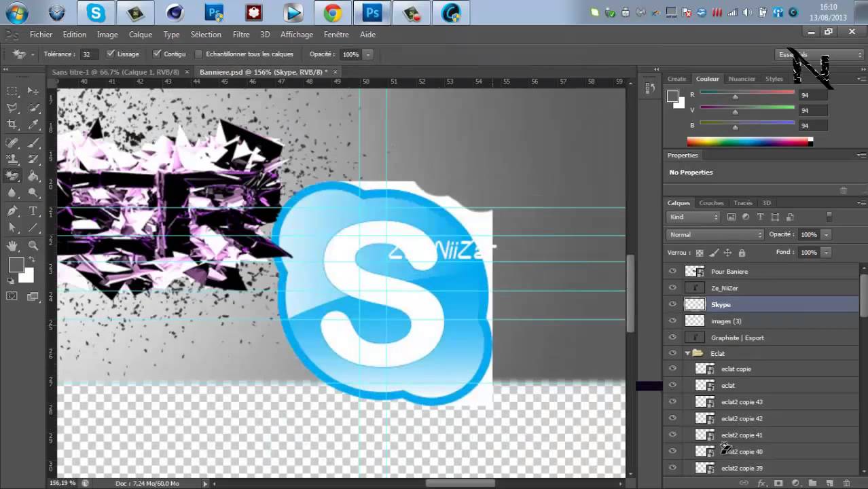The width and height of the screenshot is (868, 489).
Task: Open the Filtre menu
Action: point(241,35)
